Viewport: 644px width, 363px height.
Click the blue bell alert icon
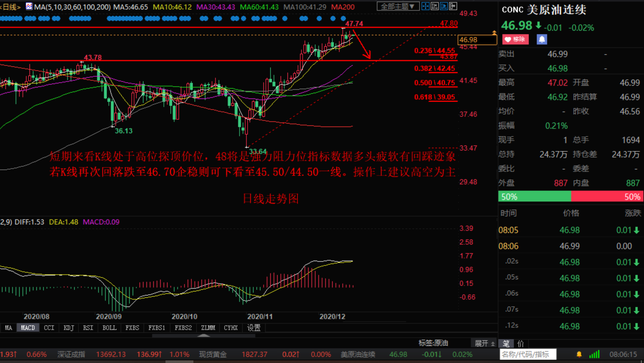pos(542,39)
